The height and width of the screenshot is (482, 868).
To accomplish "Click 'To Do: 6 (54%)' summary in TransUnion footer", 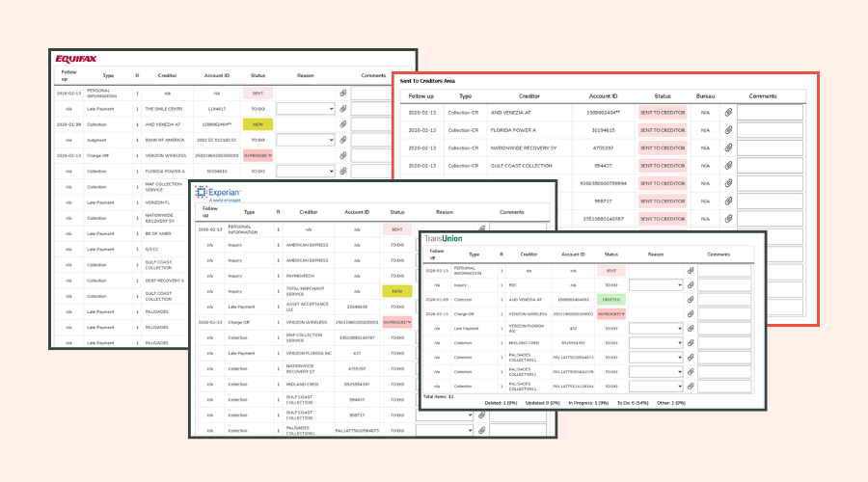I will click(x=633, y=403).
